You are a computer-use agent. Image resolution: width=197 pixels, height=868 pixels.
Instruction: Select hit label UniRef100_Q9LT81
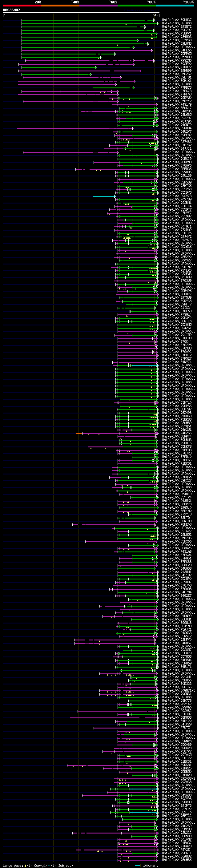[177, 78]
